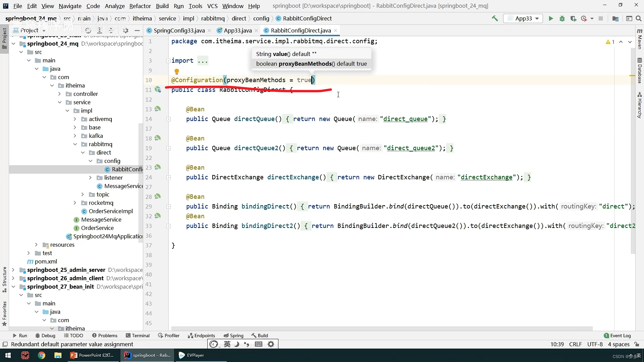Open the Maven tool window

click(640, 39)
